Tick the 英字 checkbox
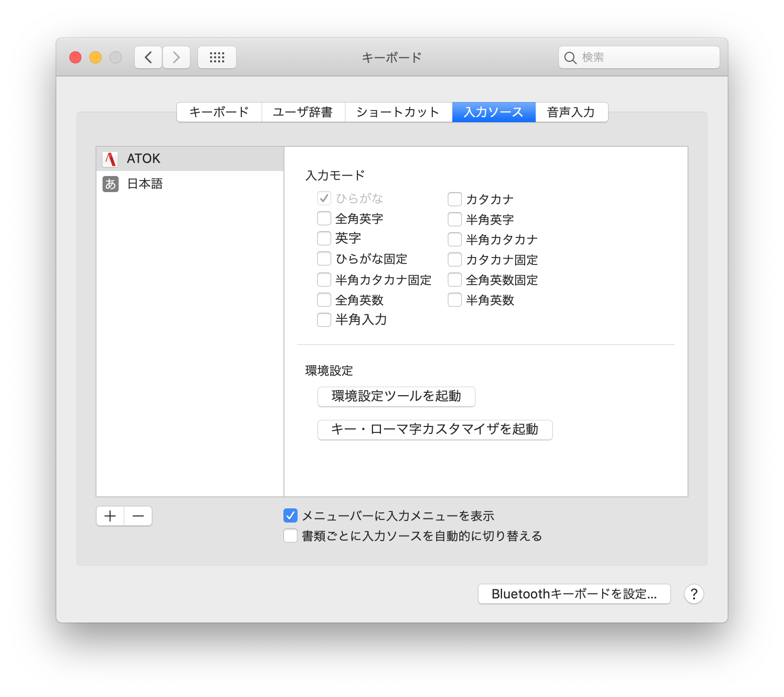784x697 pixels. [x=324, y=238]
